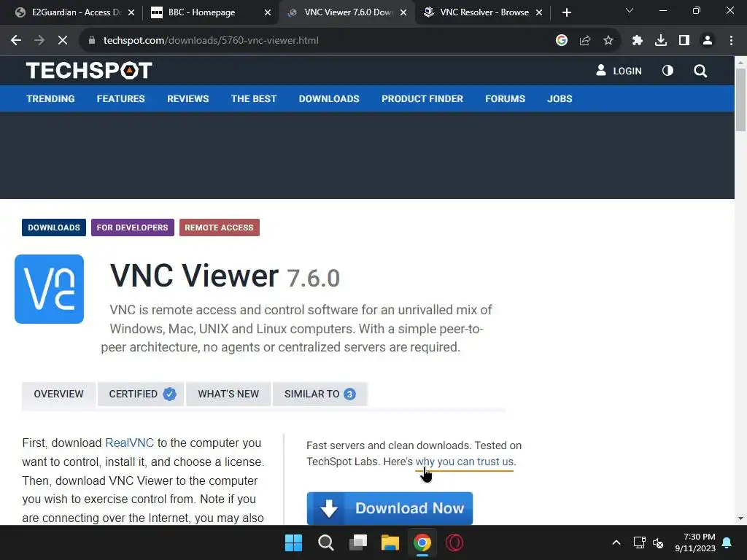The image size is (747, 560).
Task: Open the Chrome profile avatar
Action: tap(708, 41)
